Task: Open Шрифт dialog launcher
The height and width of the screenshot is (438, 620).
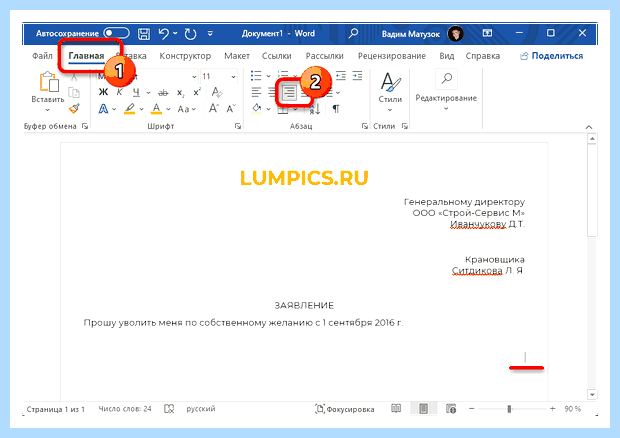Action: tap(238, 126)
